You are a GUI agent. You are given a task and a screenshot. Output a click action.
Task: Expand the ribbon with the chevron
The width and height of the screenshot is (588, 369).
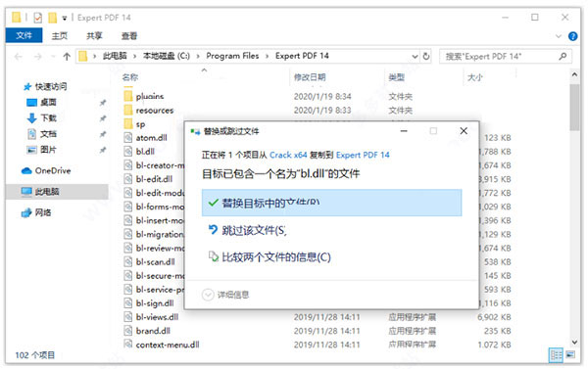pos(559,36)
